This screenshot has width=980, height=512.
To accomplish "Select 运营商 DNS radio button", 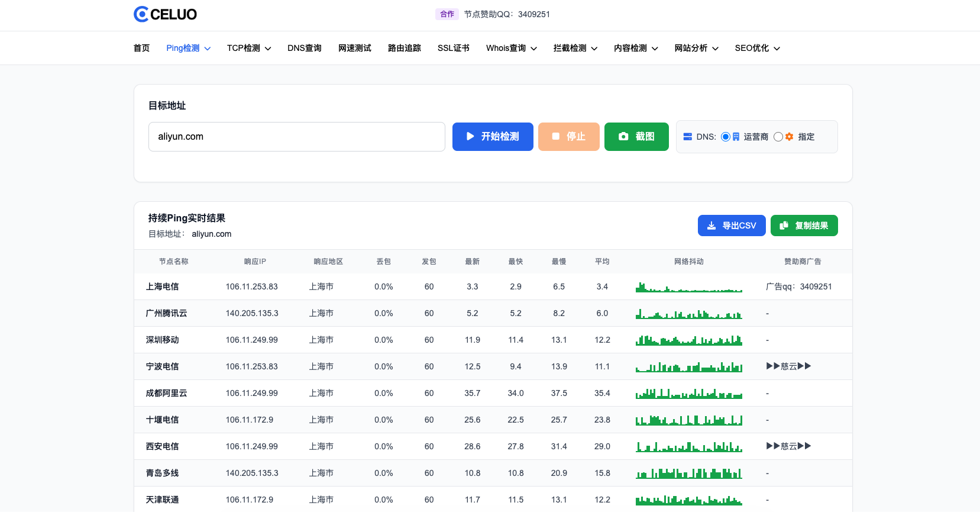I will click(726, 137).
